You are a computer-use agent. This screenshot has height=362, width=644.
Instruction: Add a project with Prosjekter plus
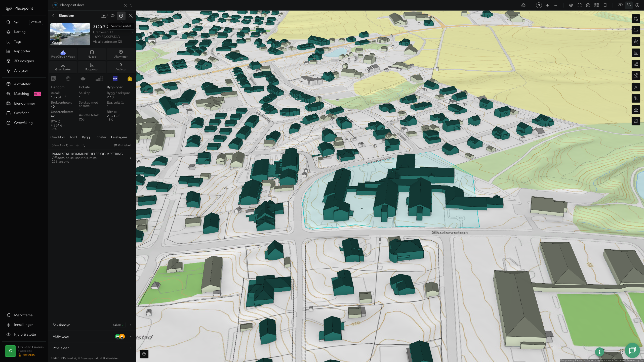(x=130, y=348)
